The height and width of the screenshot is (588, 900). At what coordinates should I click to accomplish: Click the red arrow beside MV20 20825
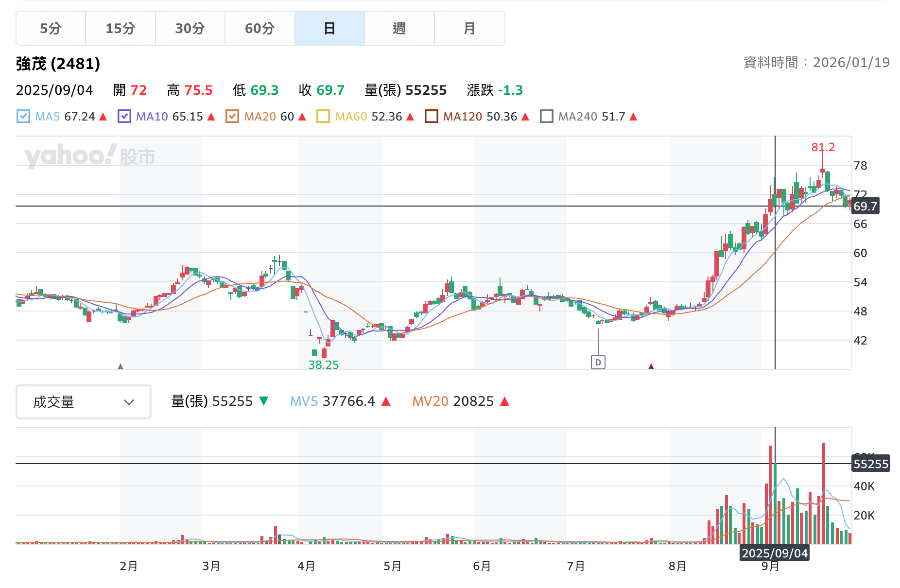point(504,401)
